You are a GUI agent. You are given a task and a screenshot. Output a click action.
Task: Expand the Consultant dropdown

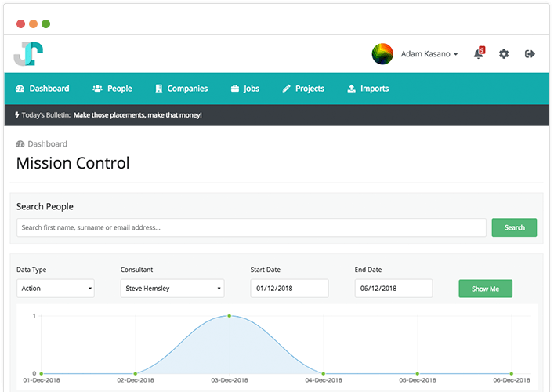172,289
